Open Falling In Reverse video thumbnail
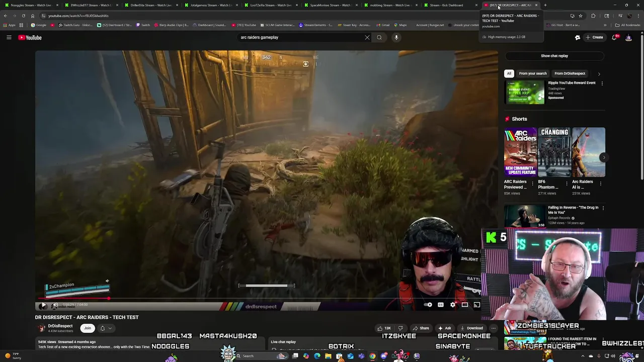The height and width of the screenshot is (362, 644). (524, 217)
